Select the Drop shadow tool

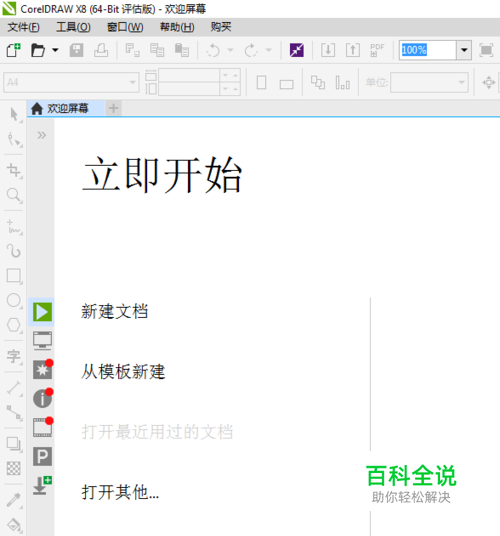click(14, 444)
